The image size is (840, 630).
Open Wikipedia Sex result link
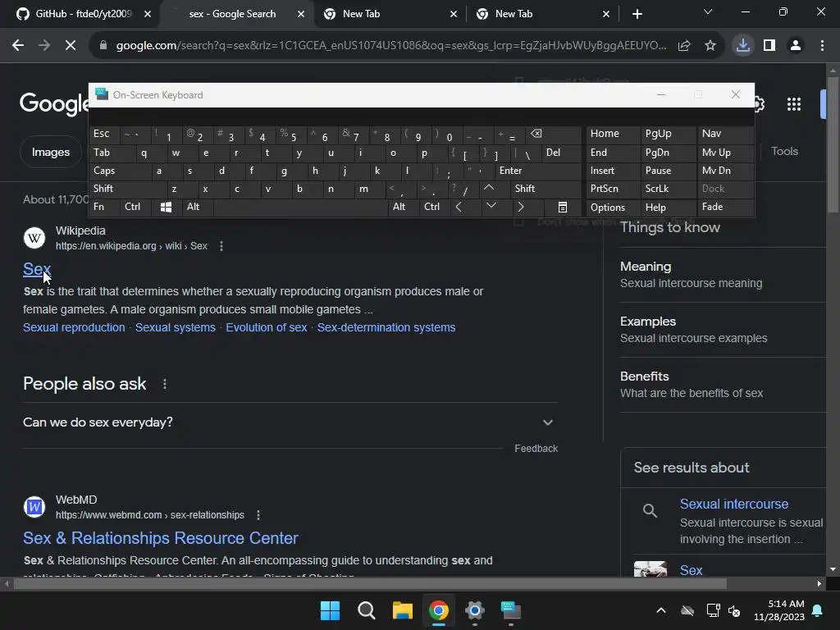pyautogui.click(x=36, y=269)
